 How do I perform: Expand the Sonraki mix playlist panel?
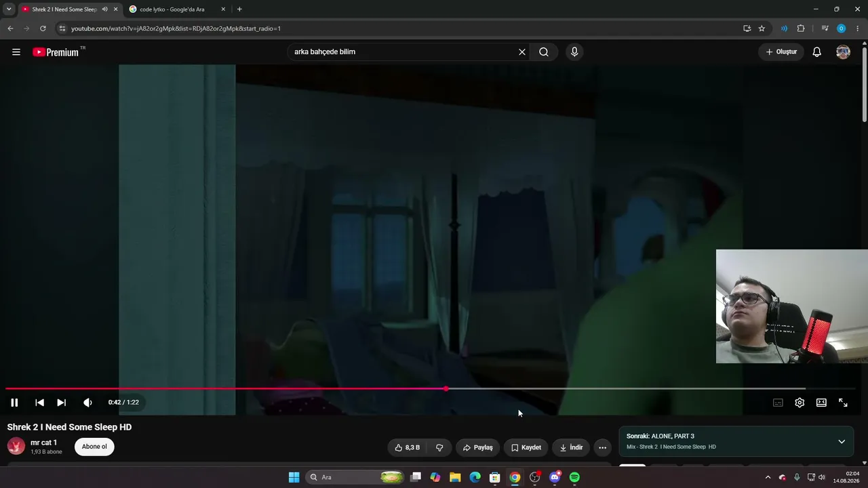click(842, 442)
